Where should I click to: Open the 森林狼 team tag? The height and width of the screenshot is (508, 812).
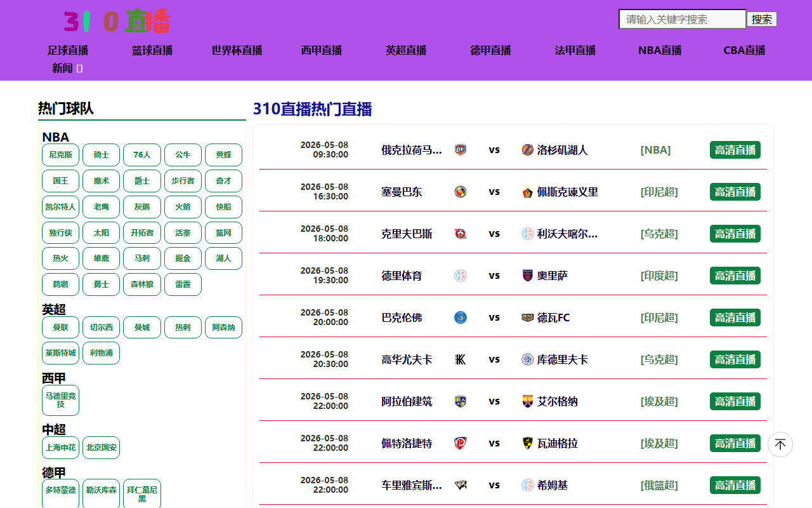tap(142, 284)
